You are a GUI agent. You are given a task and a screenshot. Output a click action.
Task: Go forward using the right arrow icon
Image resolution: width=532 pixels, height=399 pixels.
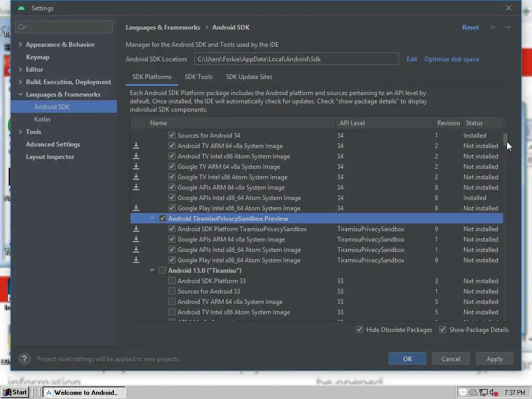[x=507, y=27]
